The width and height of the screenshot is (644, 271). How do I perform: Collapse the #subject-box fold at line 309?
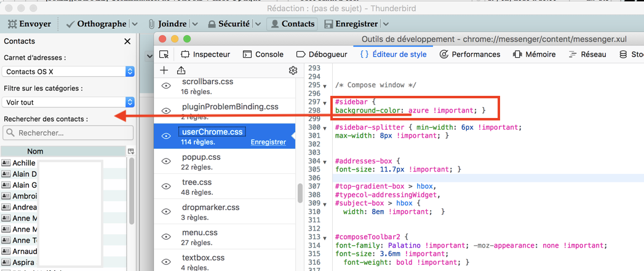coord(325,203)
